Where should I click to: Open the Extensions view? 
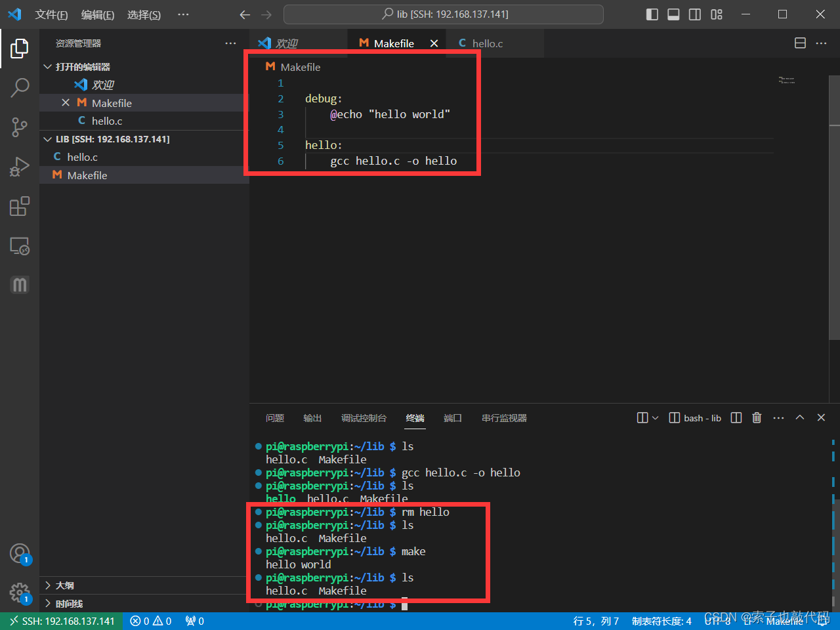pos(20,206)
